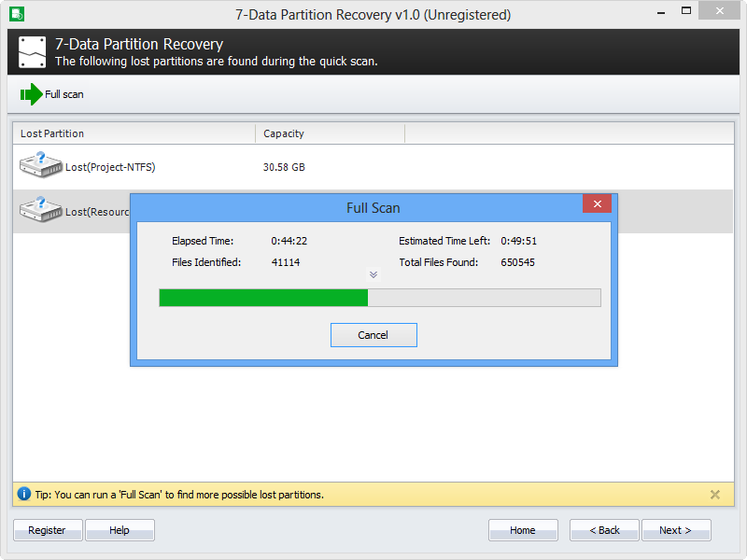Click the torn-page partition logo in the header

tap(32, 52)
